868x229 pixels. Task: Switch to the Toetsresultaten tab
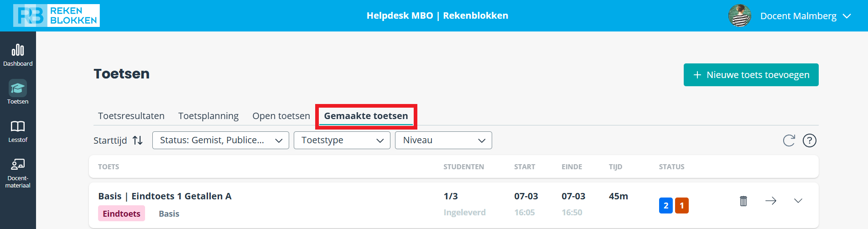click(x=131, y=116)
